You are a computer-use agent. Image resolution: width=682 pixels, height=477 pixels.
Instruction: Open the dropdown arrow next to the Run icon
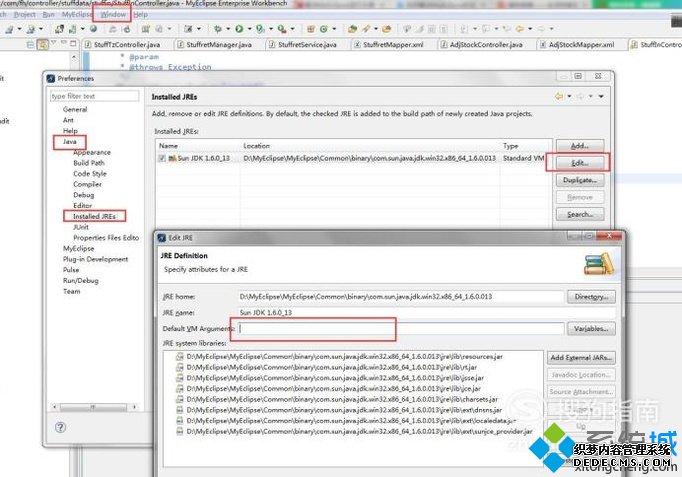(x=249, y=29)
